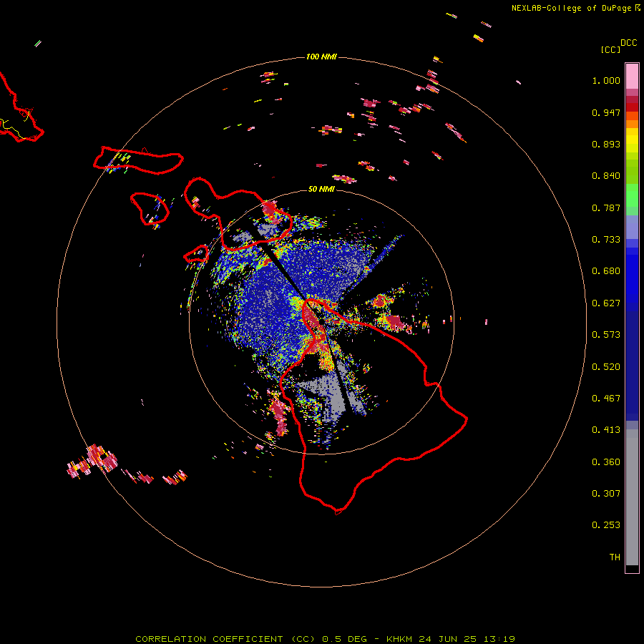Click the 0.253 color scale value
Viewport: 644px width, 644px height.
(606, 525)
